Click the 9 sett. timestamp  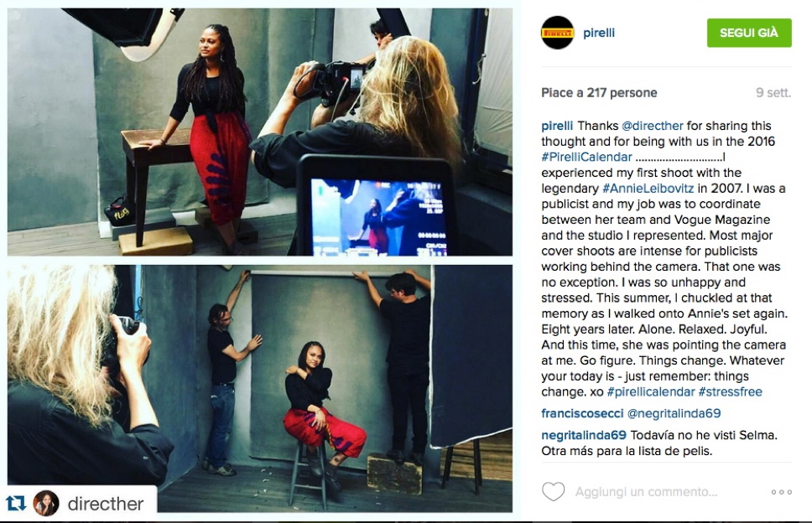[773, 92]
